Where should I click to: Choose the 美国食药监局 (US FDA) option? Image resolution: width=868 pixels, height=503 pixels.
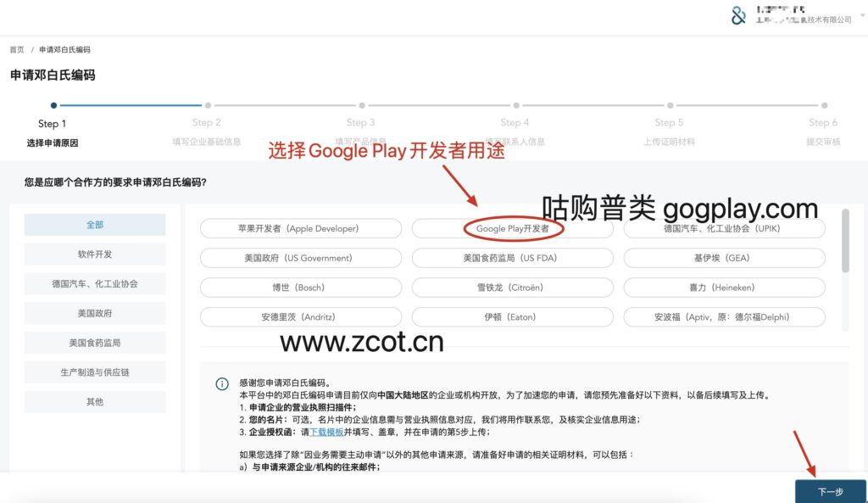(x=512, y=258)
